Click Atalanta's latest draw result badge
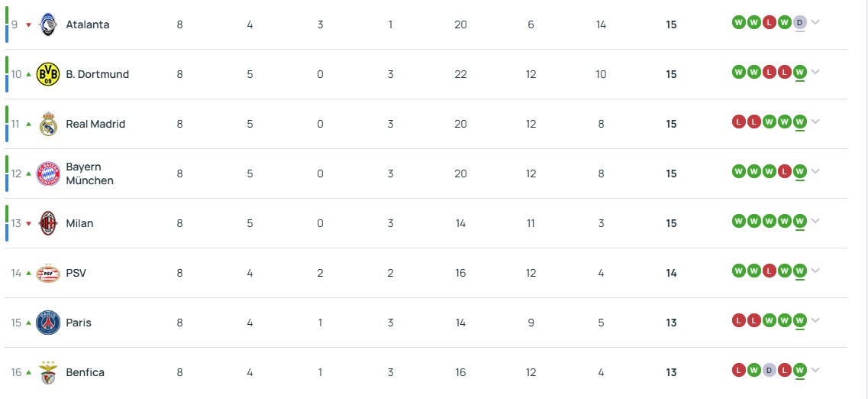The width and height of the screenshot is (868, 399). point(799,22)
